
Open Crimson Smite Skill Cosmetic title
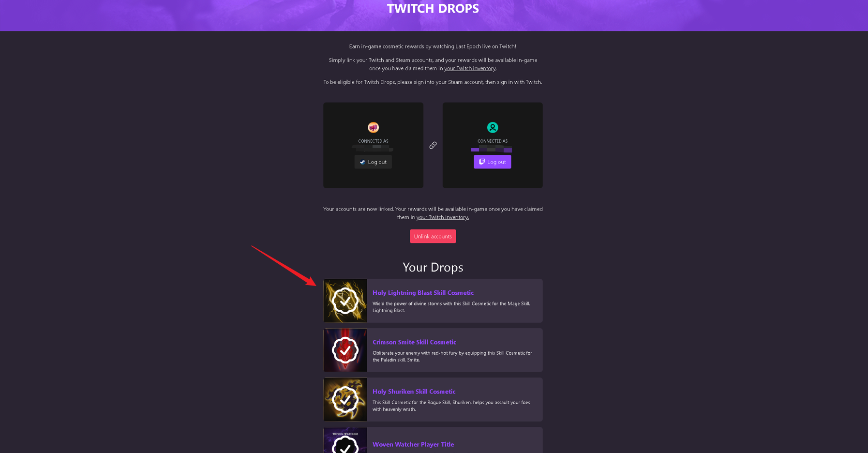click(414, 342)
